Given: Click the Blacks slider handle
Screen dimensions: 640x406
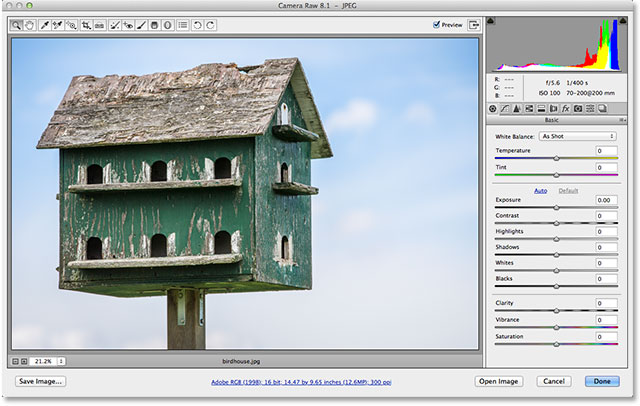Looking at the screenshot, I should 556,286.
